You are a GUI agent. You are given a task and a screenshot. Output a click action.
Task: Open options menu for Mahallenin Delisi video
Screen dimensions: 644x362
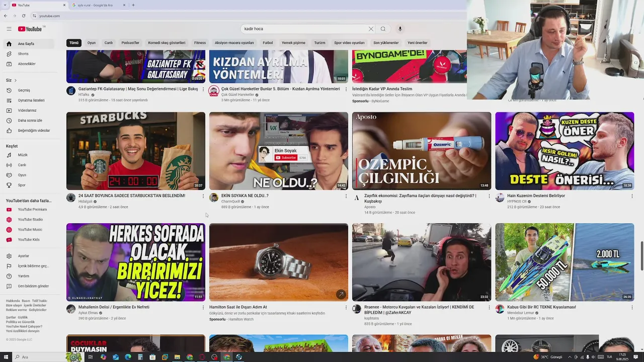(203, 307)
